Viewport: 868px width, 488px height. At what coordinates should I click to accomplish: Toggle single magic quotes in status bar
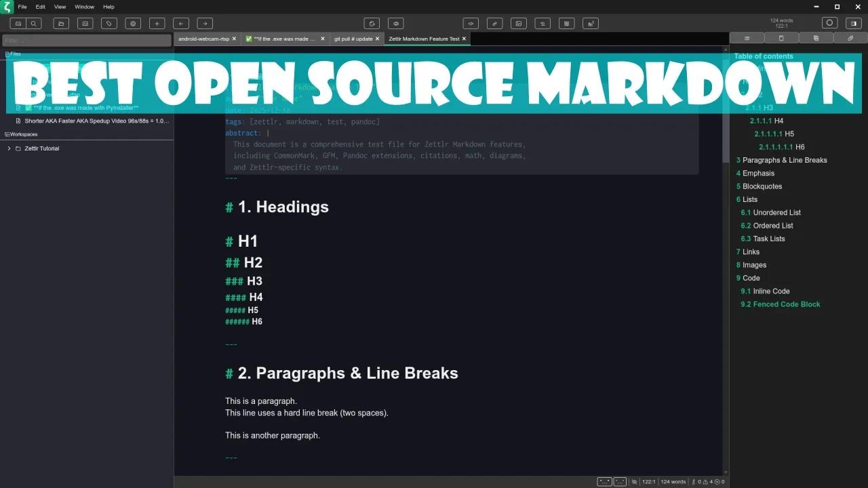coord(620,482)
